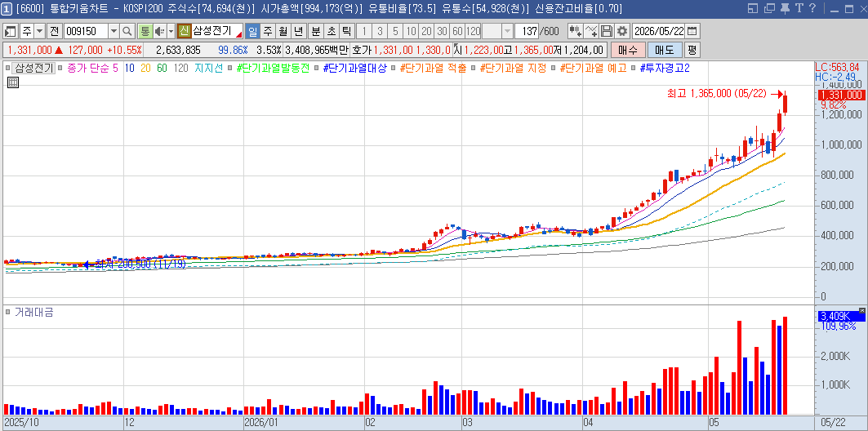Open the speaker options dropdown arrow
Image resolution: width=868 pixels, height=431 pixels.
coord(171,31)
